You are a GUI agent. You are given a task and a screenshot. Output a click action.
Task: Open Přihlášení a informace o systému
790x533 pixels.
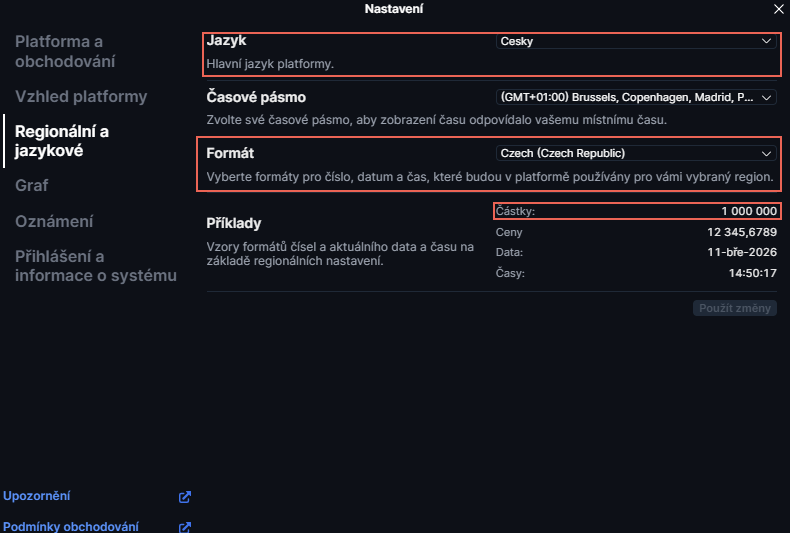pyautogui.click(x=95, y=265)
